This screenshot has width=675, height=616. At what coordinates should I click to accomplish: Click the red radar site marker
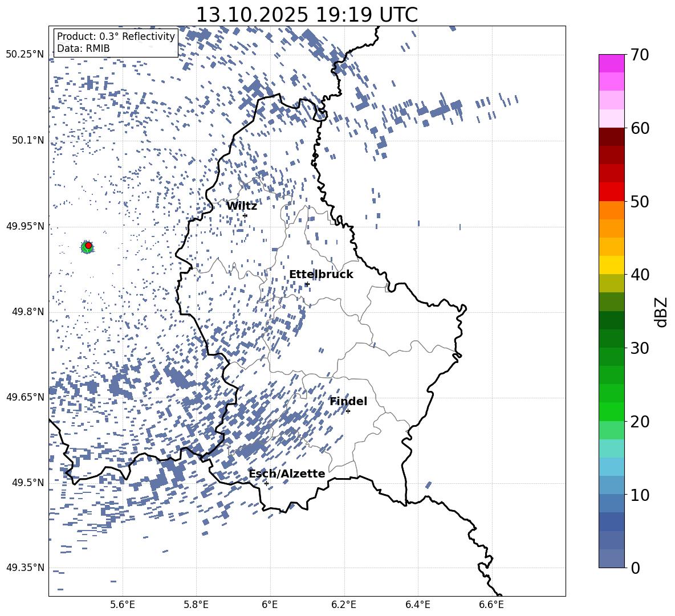[x=88, y=246]
